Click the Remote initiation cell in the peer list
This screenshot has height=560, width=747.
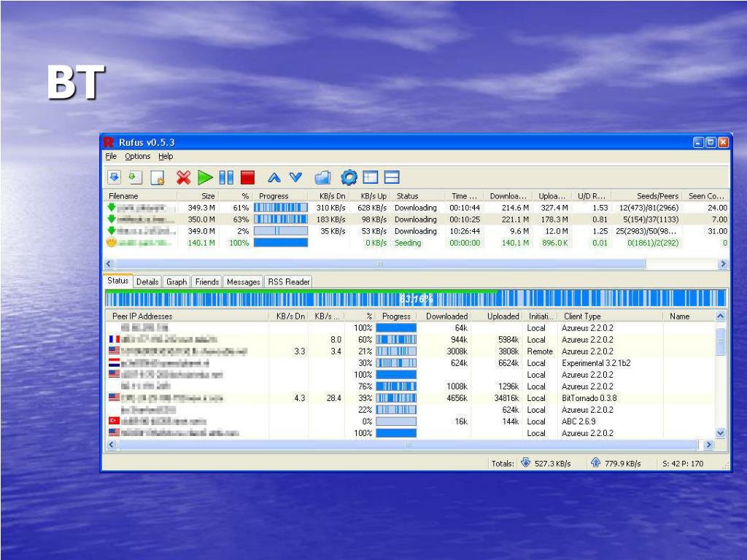540,351
